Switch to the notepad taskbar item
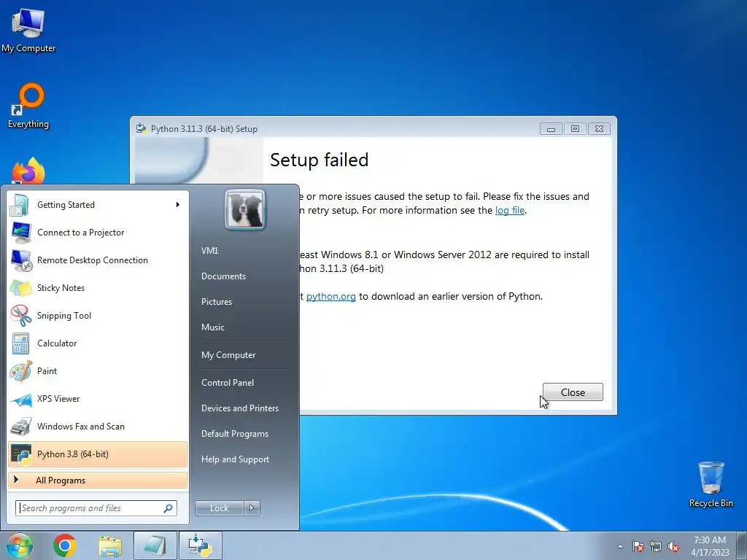 point(155,545)
